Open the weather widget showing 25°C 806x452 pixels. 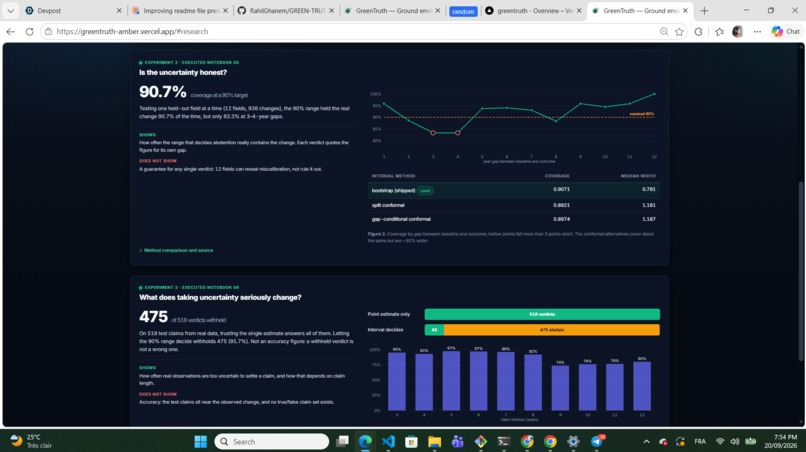click(32, 441)
